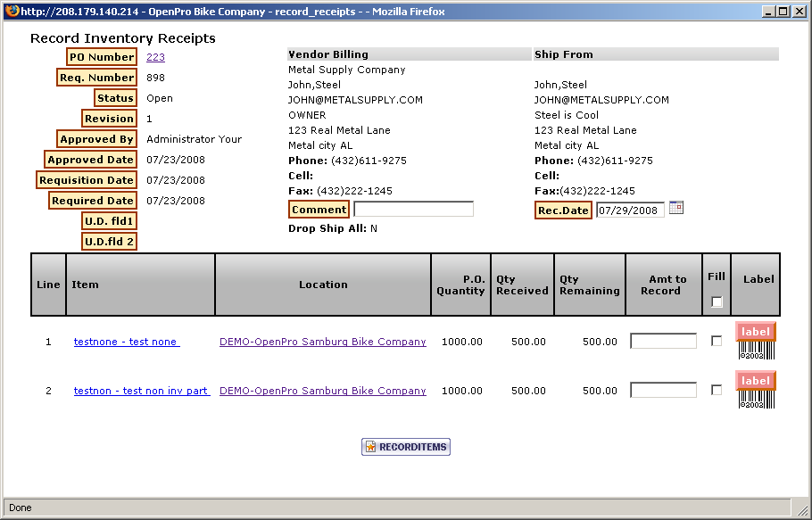Tick the Fill checkbox for line 1
The width and height of the screenshot is (812, 520).
717,341
